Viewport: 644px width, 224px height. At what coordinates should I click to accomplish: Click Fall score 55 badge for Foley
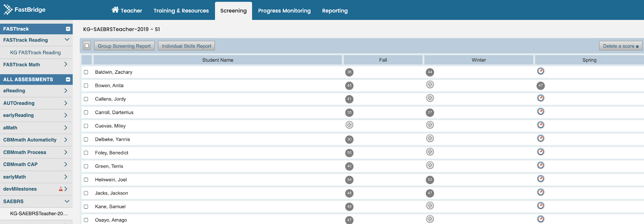coord(349,153)
